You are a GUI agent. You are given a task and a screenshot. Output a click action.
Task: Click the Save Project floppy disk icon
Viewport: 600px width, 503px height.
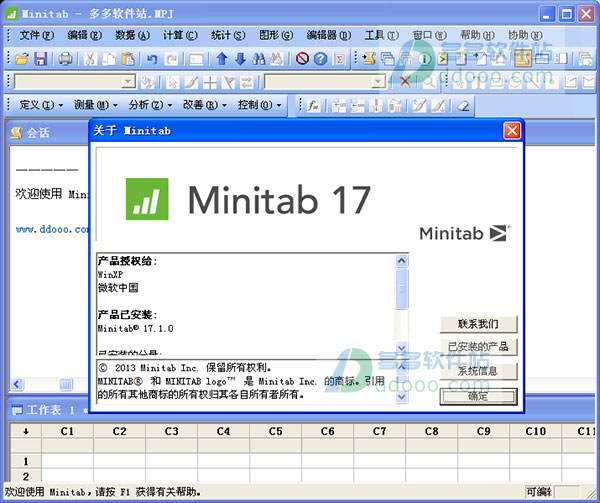tap(41, 59)
